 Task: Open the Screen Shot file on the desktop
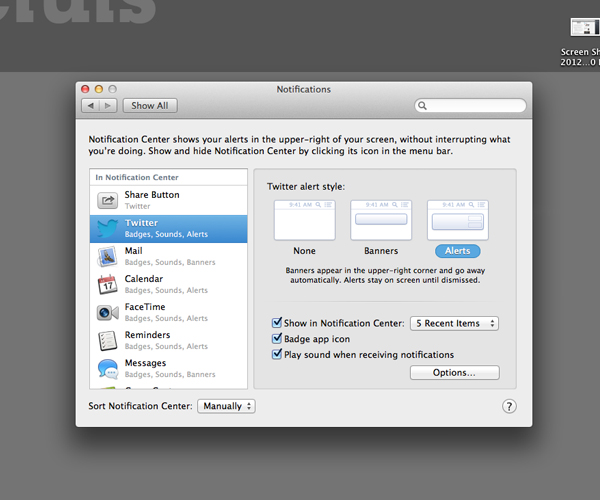(x=585, y=28)
